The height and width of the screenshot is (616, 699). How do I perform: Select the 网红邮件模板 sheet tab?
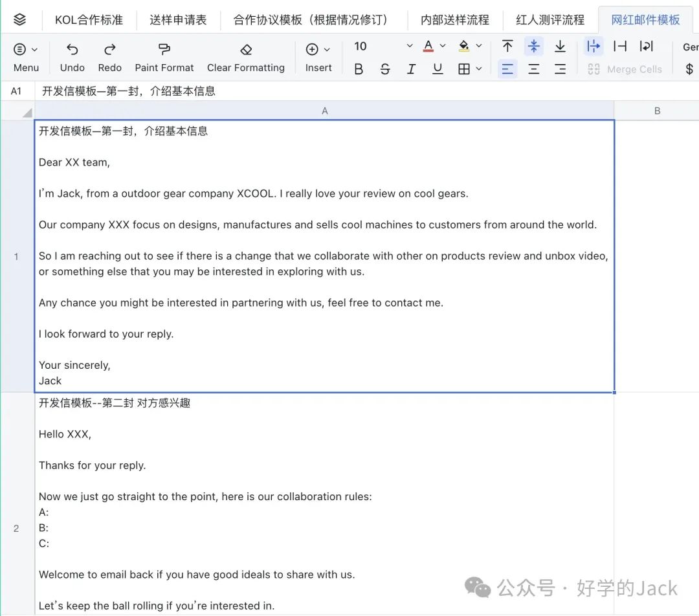[645, 19]
